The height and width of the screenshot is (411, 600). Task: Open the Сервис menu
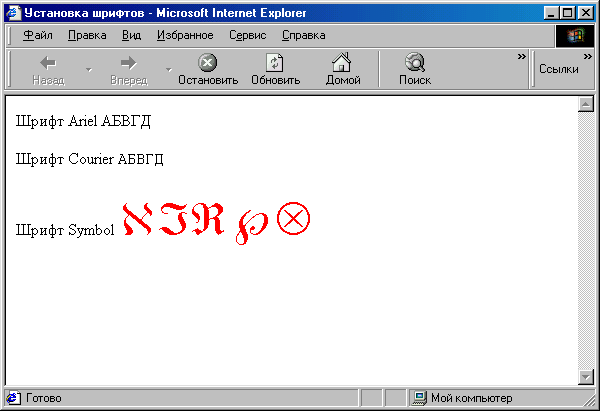pyautogui.click(x=248, y=35)
